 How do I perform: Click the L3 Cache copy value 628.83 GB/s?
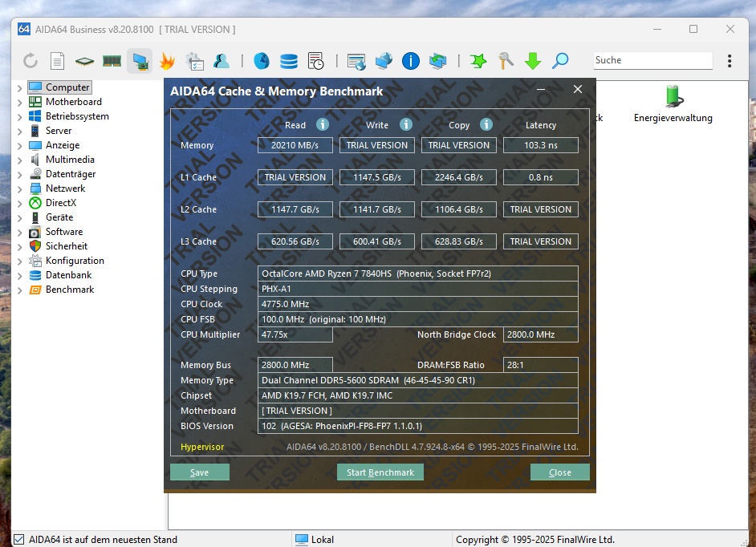(x=459, y=241)
